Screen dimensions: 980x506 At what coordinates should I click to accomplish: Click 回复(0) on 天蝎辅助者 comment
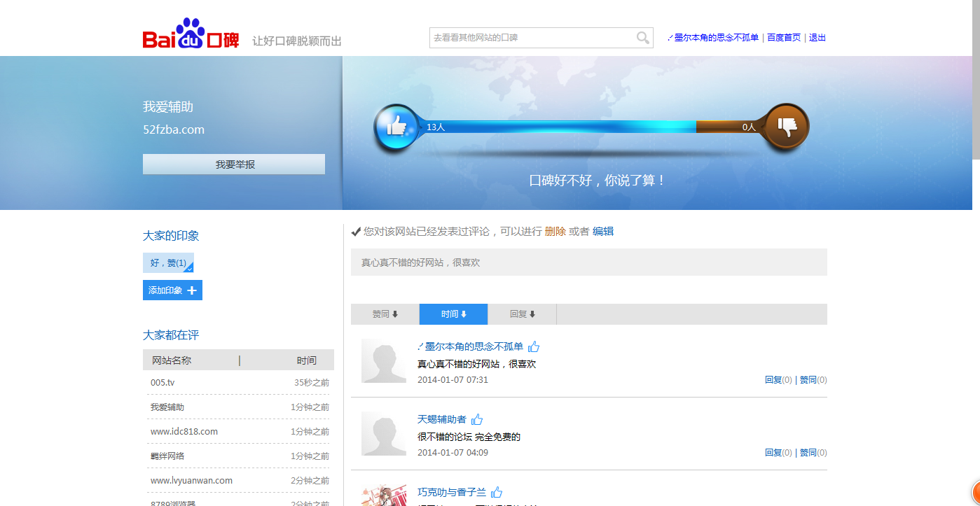(x=778, y=453)
